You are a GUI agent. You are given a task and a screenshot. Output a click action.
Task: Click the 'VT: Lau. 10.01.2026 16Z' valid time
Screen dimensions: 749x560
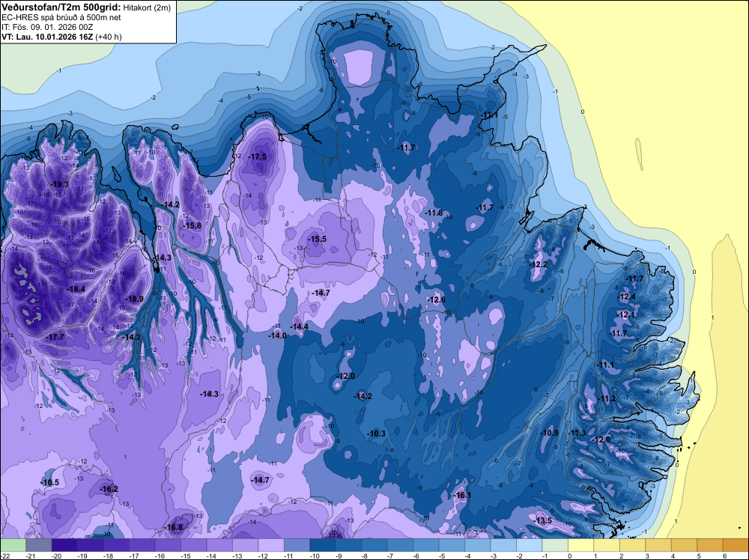point(47,37)
